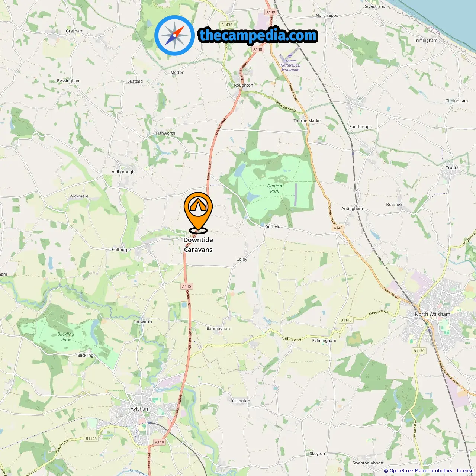Click the Suffield village label

click(x=273, y=226)
